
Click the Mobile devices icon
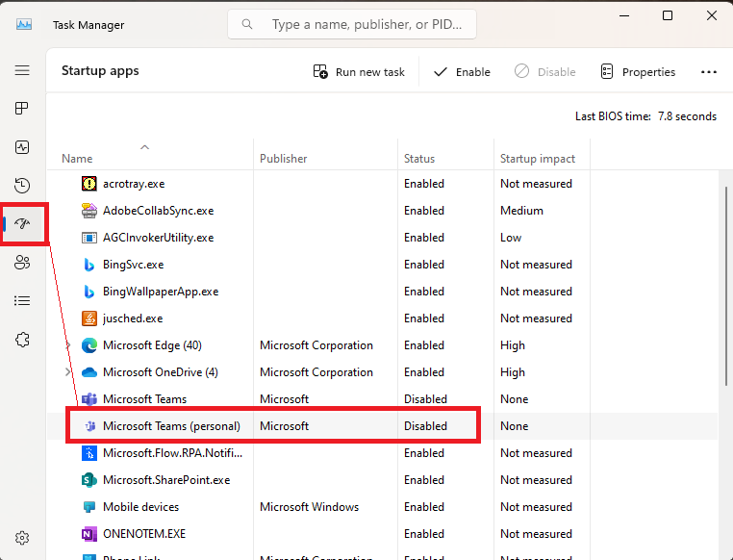coord(88,507)
